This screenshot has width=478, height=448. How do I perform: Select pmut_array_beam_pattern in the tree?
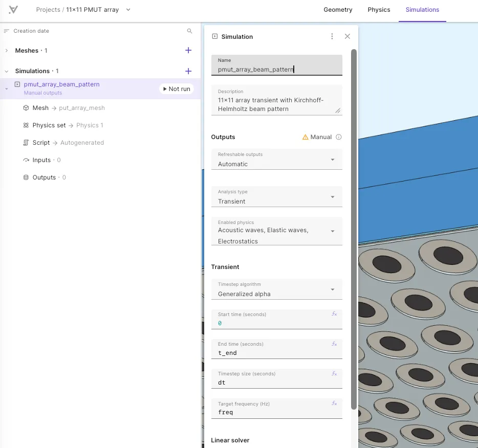[x=61, y=84]
